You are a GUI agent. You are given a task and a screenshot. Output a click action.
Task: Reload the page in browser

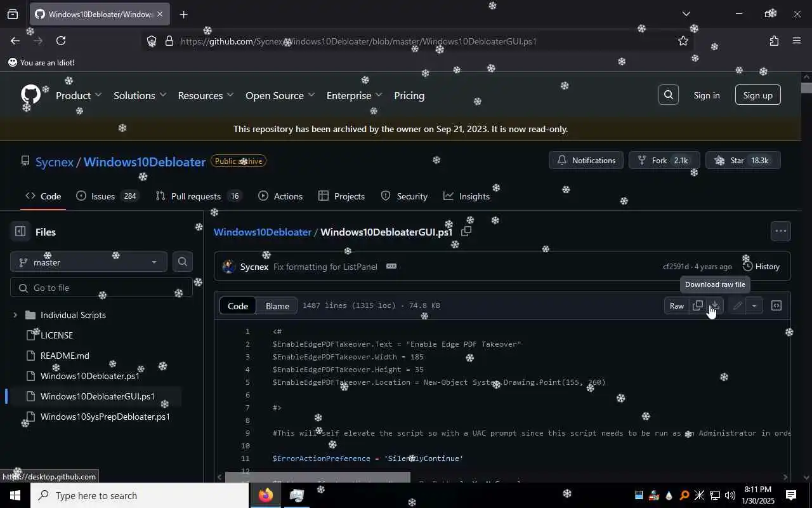click(x=61, y=41)
